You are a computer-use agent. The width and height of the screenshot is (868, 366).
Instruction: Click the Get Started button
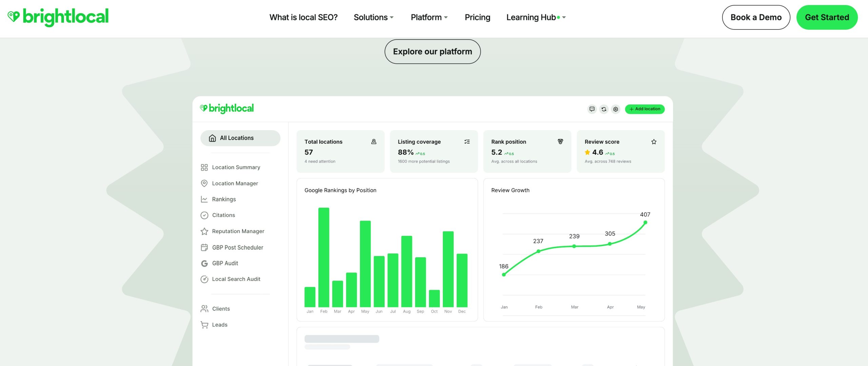click(827, 17)
